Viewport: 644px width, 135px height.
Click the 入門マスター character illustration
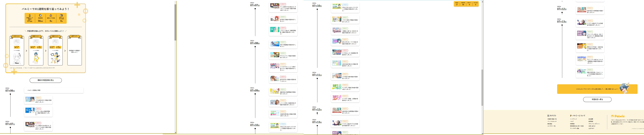(17, 58)
